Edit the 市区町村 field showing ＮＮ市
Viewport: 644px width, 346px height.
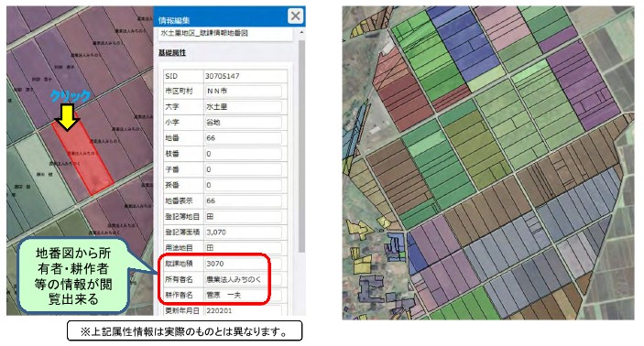[x=243, y=92]
